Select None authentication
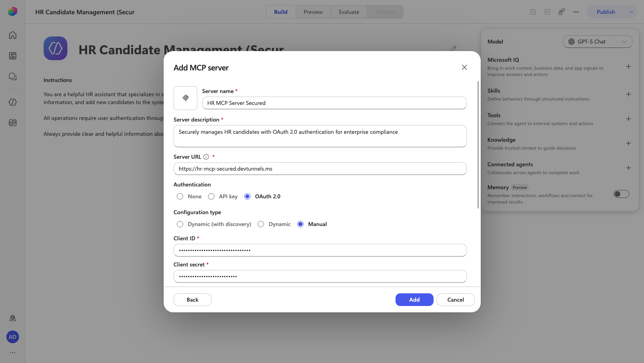The width and height of the screenshot is (644, 363). (180, 196)
